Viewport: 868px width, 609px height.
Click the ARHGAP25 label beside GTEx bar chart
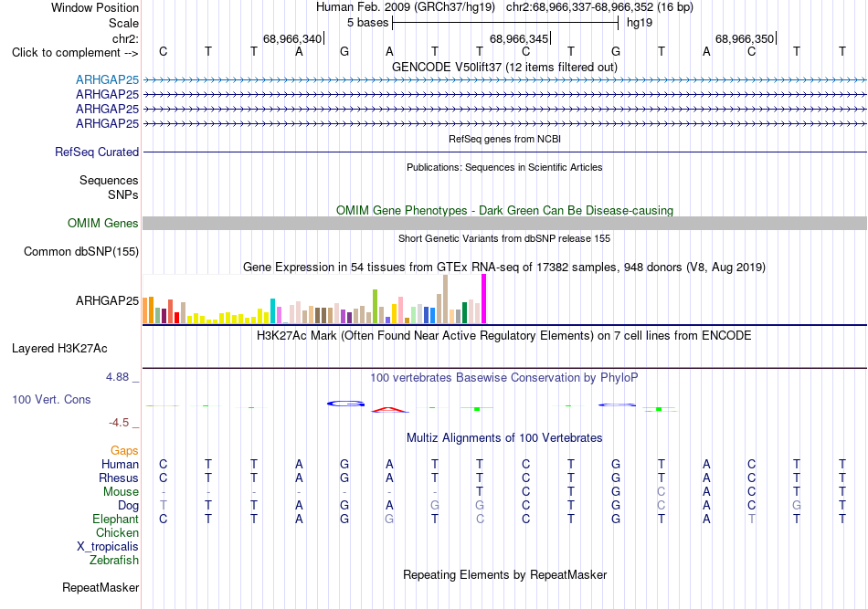pyautogui.click(x=108, y=301)
